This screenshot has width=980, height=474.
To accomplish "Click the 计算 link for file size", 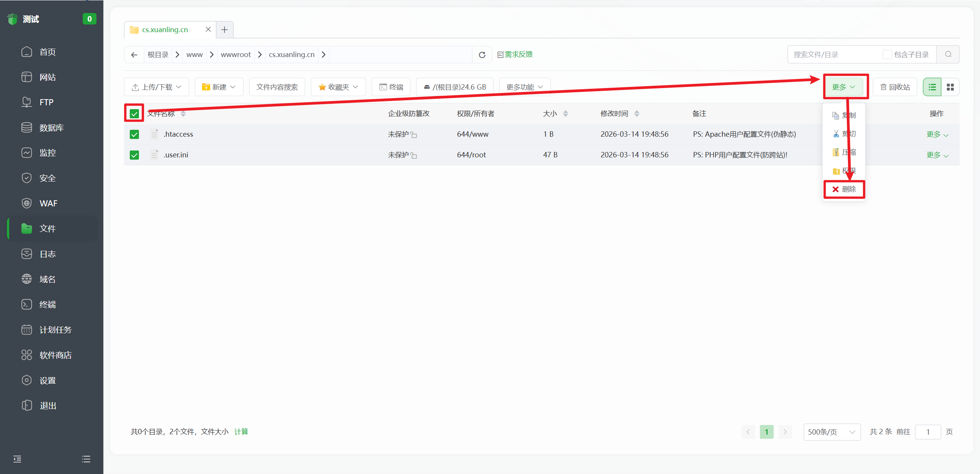I will tap(241, 432).
